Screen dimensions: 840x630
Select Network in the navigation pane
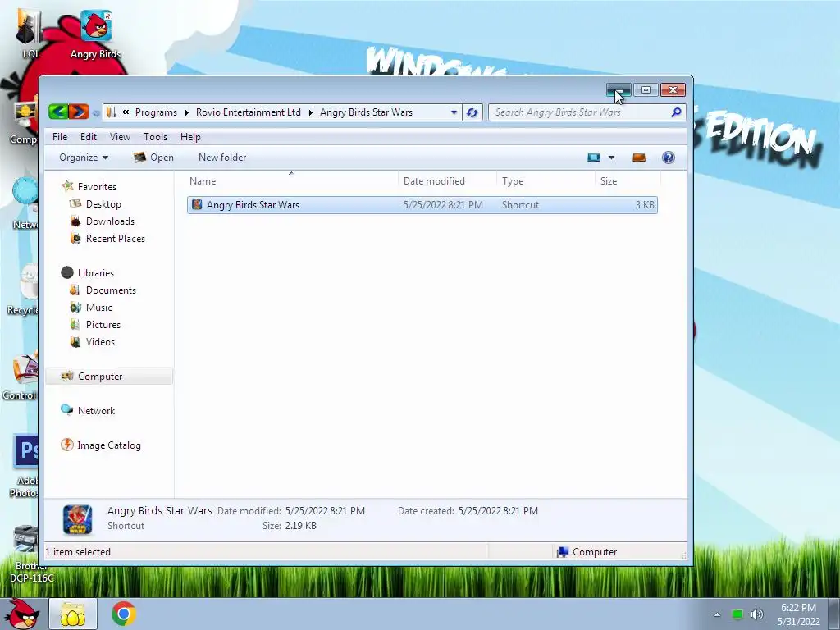[96, 410]
